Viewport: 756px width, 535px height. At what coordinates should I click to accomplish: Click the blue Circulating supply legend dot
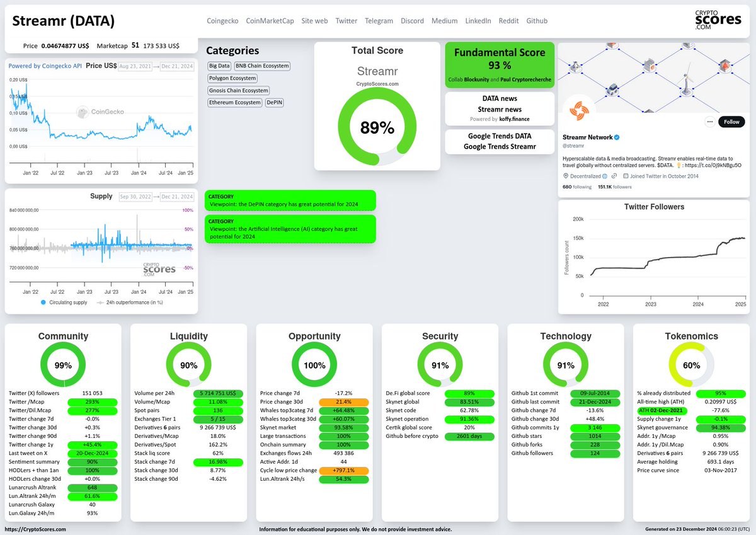pos(43,302)
